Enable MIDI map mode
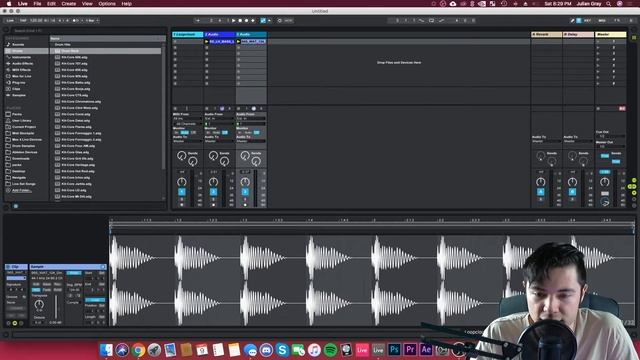This screenshot has height=360, width=640. point(602,20)
